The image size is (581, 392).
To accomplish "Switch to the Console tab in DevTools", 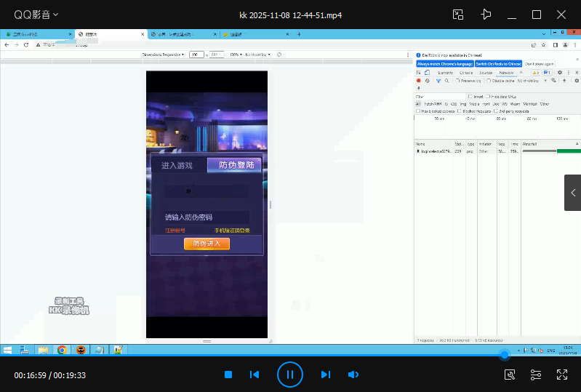I will [x=466, y=73].
